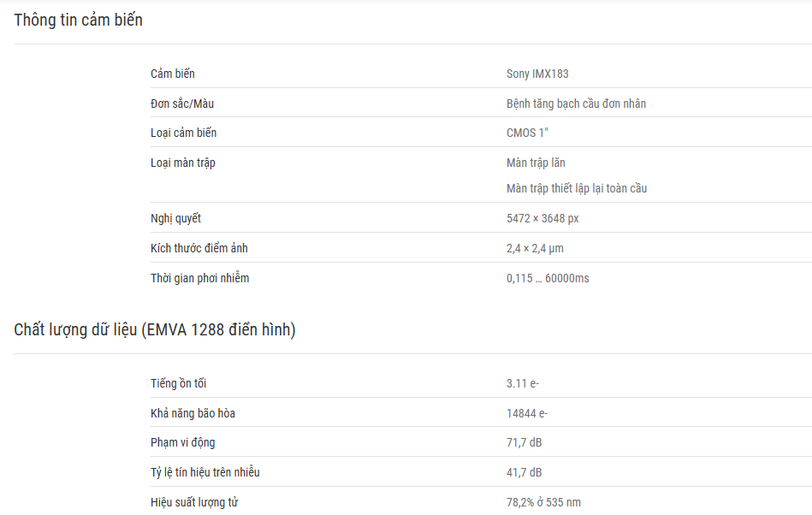
Task: Select the '2,4 × 2,4 µm' pixel size
Action: 535,248
